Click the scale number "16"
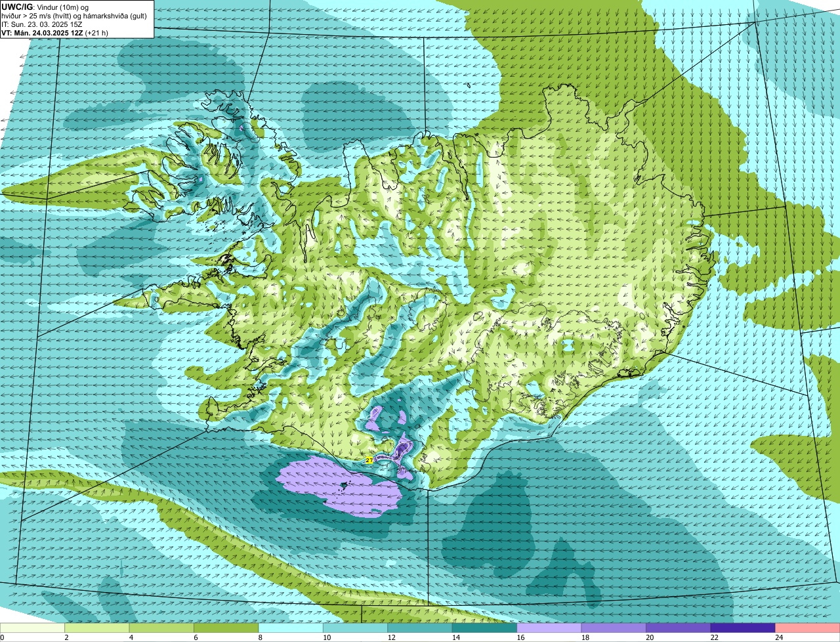Viewport: 840px width, 642px height. [x=520, y=637]
